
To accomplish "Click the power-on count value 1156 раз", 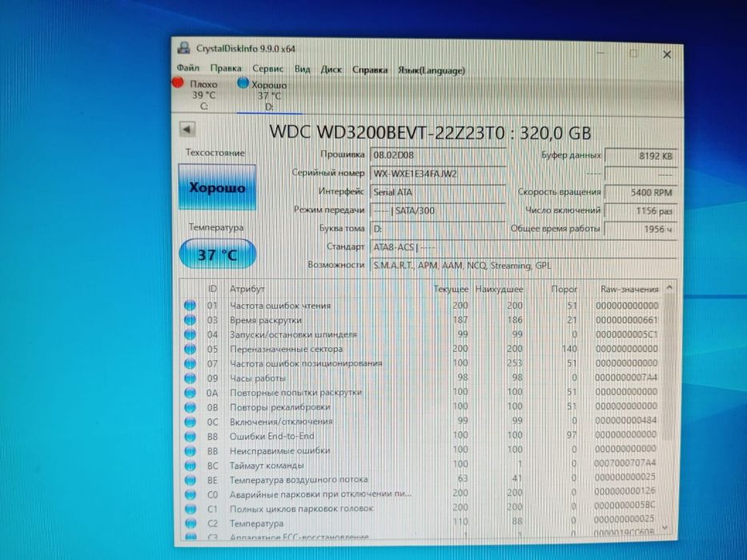I will point(641,210).
